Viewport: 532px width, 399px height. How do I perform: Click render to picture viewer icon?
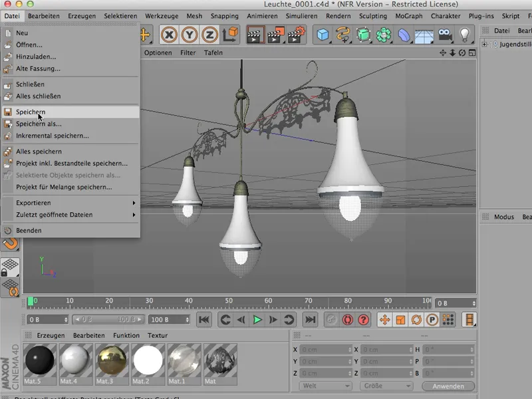tap(276, 35)
